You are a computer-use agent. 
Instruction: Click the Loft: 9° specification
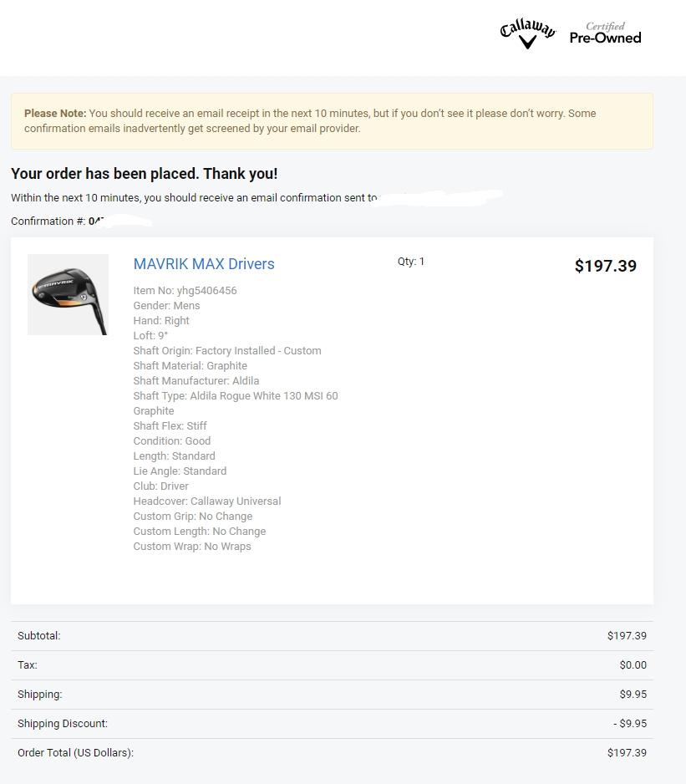click(150, 336)
